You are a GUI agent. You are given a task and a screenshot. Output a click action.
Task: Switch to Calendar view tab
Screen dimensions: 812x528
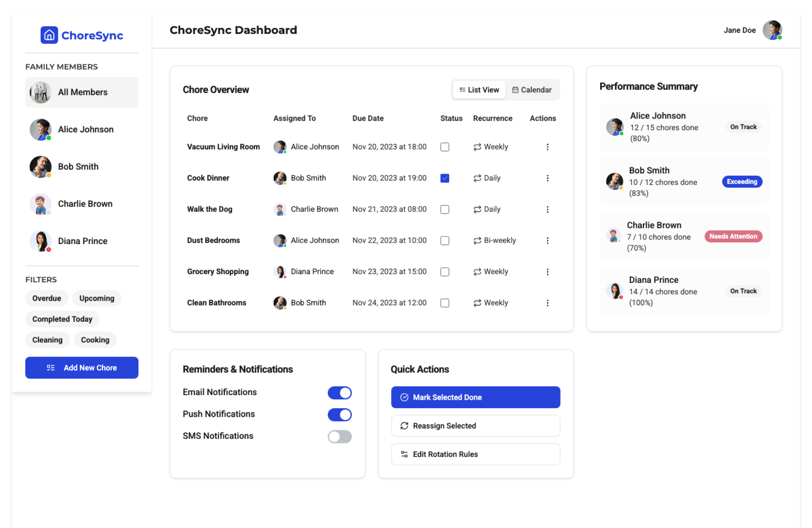532,90
